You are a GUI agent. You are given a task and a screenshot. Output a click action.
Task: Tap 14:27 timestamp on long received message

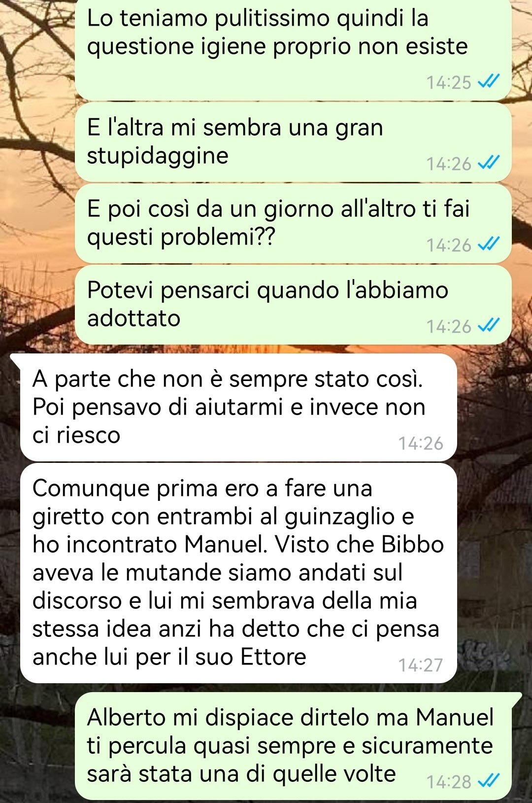tap(421, 665)
